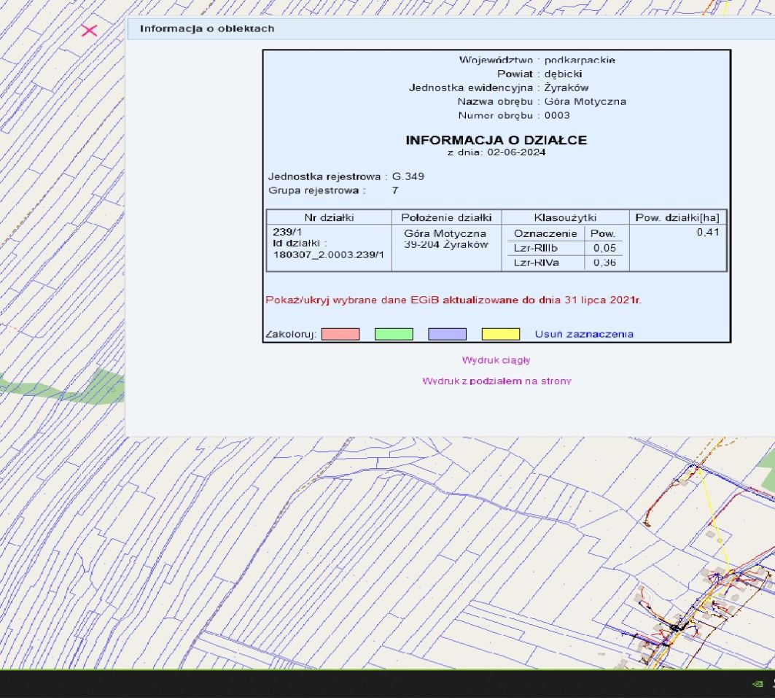Screen dimensions: 775x700
Task: Click the pink X marker on the map
Action: pos(89,31)
